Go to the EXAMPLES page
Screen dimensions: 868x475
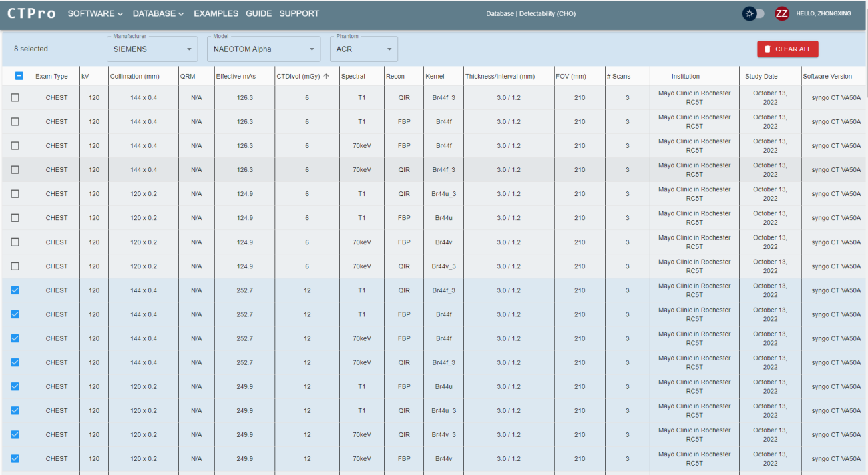[x=216, y=14]
